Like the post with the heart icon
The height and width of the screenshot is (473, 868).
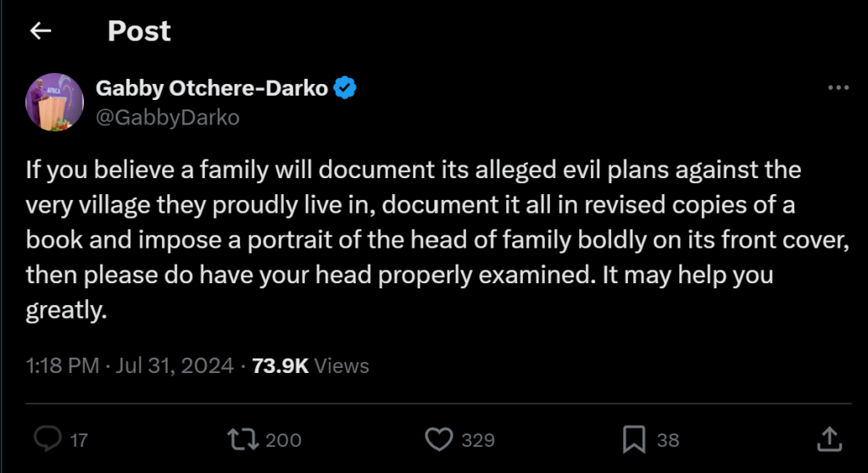point(437,439)
